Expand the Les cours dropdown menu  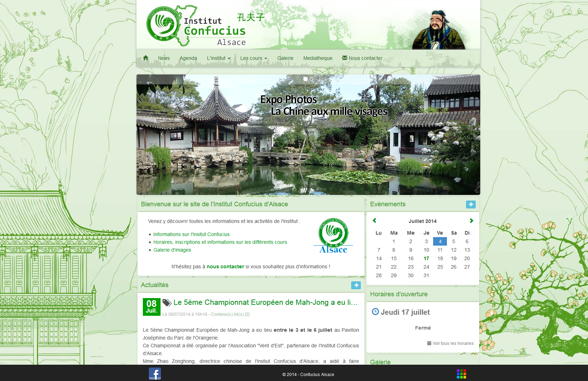point(254,58)
